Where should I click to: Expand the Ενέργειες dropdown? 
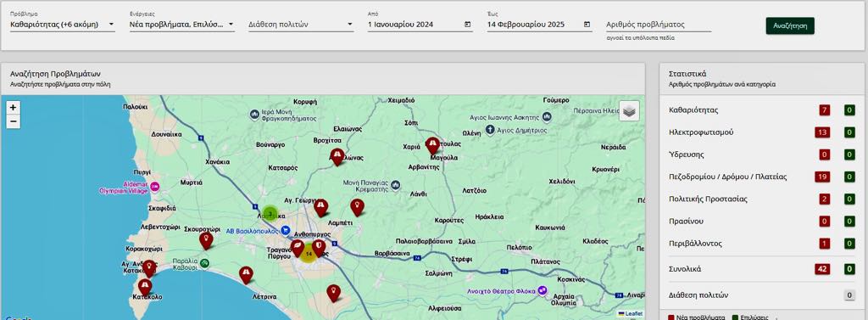click(x=182, y=25)
